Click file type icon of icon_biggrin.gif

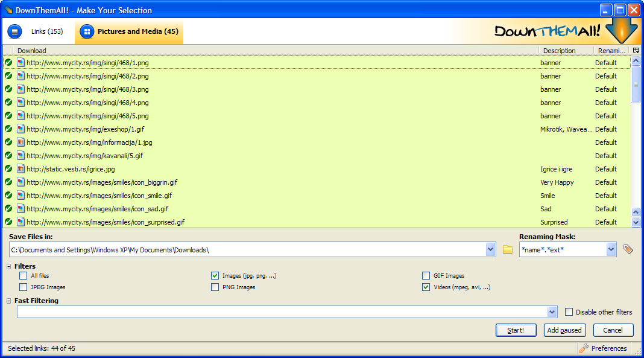pyautogui.click(x=21, y=182)
